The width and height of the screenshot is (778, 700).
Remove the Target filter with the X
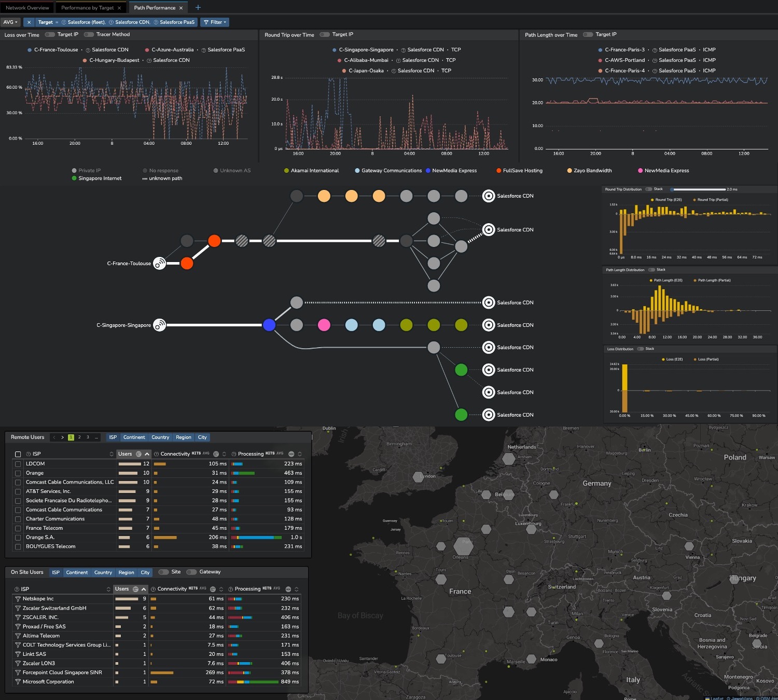[29, 22]
